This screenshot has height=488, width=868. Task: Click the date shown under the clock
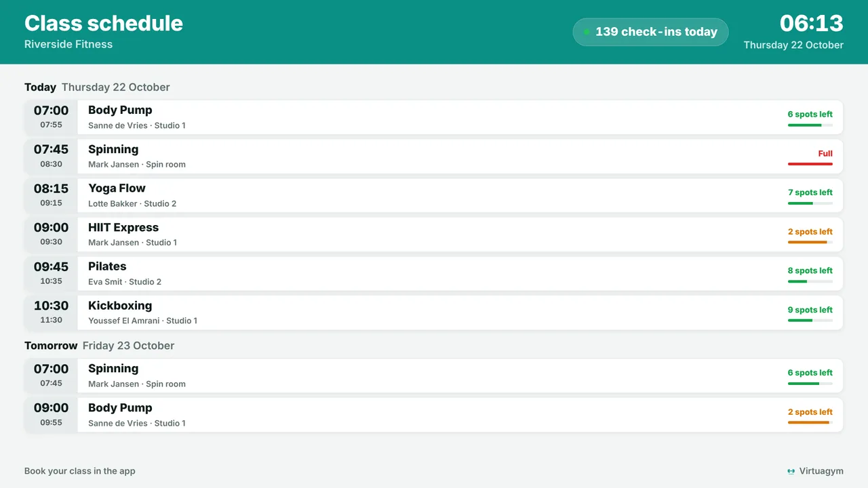(793, 45)
